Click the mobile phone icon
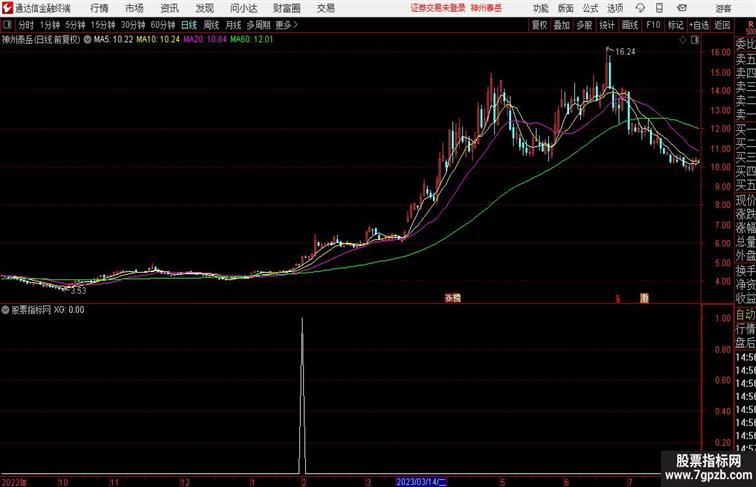 (660, 8)
